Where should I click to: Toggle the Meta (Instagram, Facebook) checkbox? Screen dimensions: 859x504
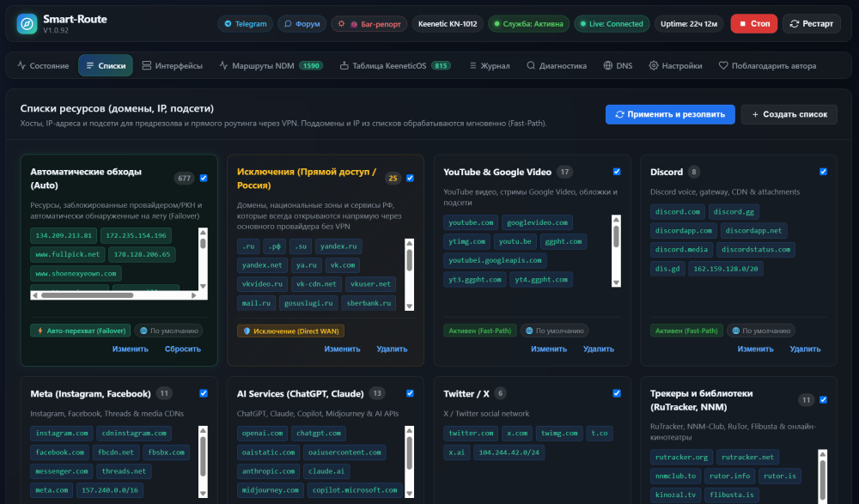point(204,393)
